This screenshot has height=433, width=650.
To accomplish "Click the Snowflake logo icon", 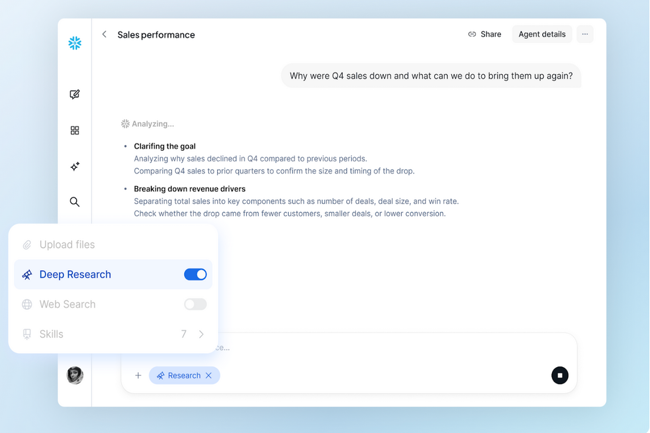I will tap(75, 43).
